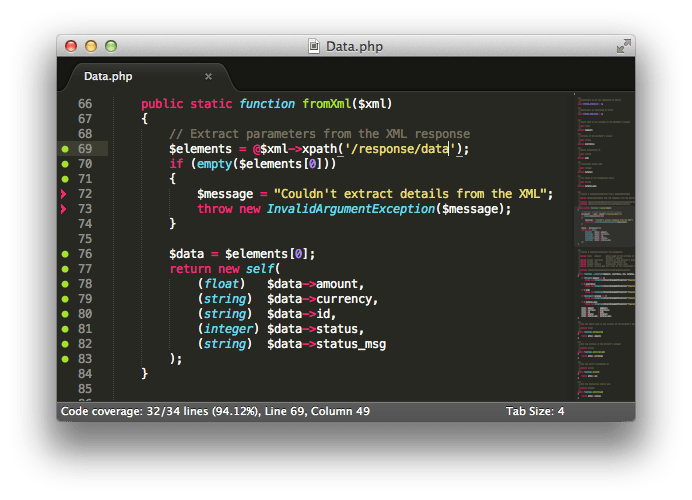Click the code coverage status text

[x=215, y=411]
